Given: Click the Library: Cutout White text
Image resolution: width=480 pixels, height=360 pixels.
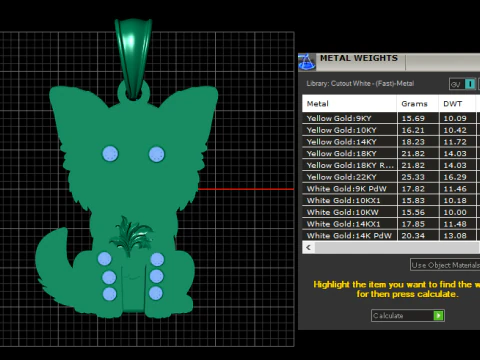Looking at the screenshot, I should (360, 84).
